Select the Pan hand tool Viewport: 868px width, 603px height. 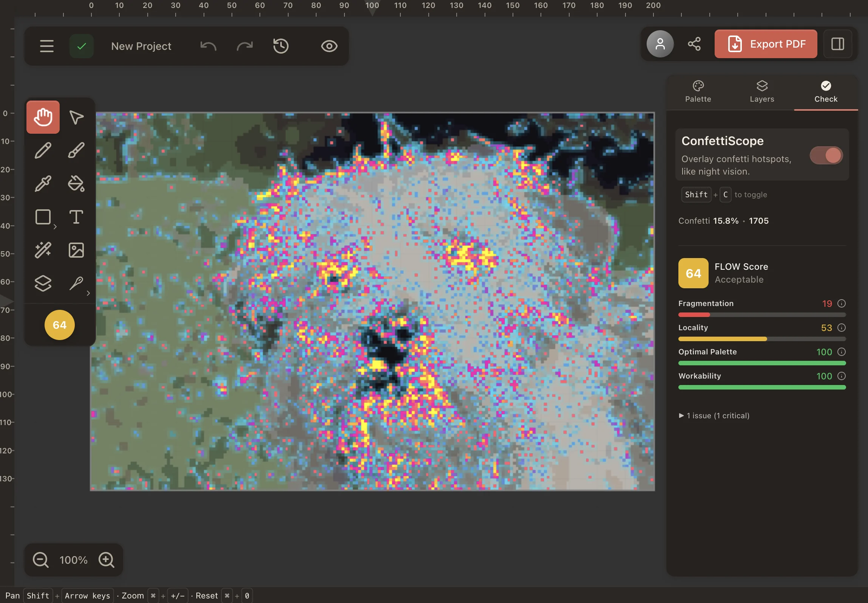[x=43, y=117]
